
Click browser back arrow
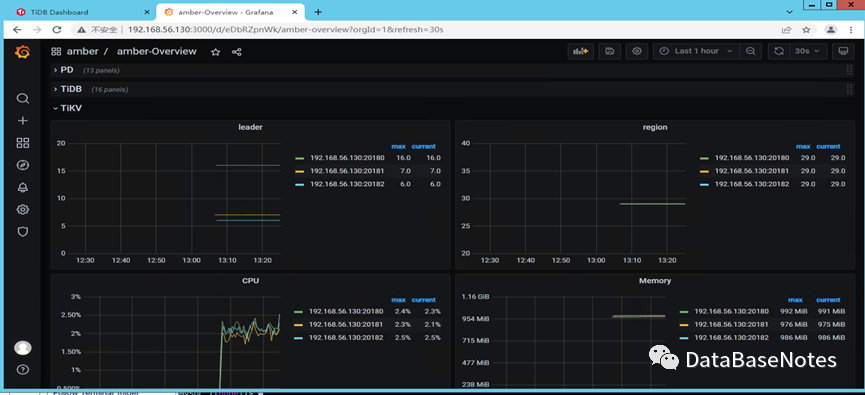(17, 30)
